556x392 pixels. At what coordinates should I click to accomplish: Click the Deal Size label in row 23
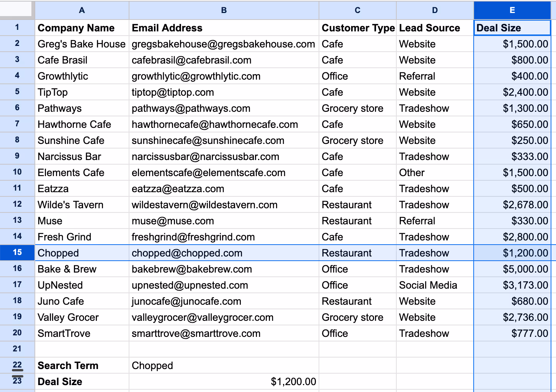tap(82, 382)
